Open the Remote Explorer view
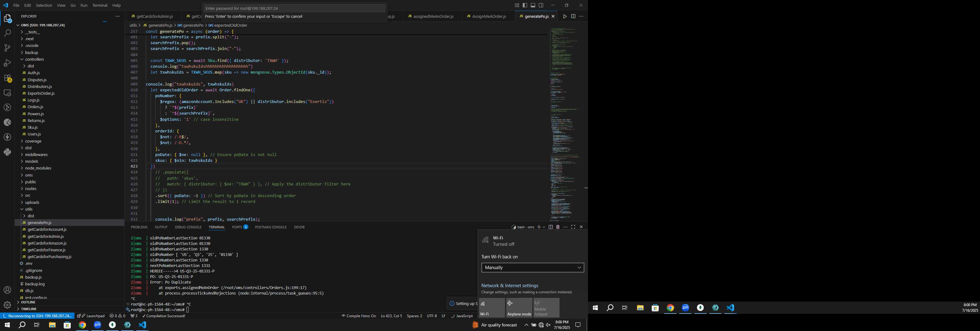The width and height of the screenshot is (980, 331). coord(7,93)
